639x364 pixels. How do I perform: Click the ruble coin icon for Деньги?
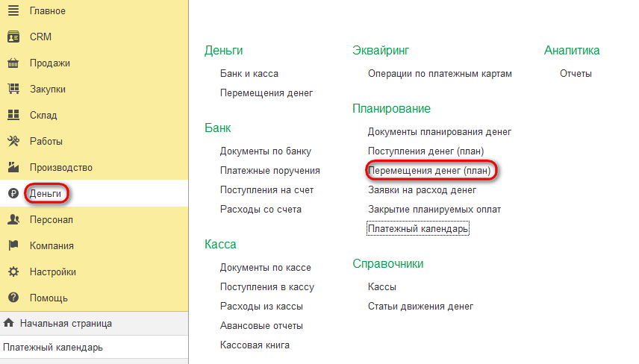click(x=13, y=193)
